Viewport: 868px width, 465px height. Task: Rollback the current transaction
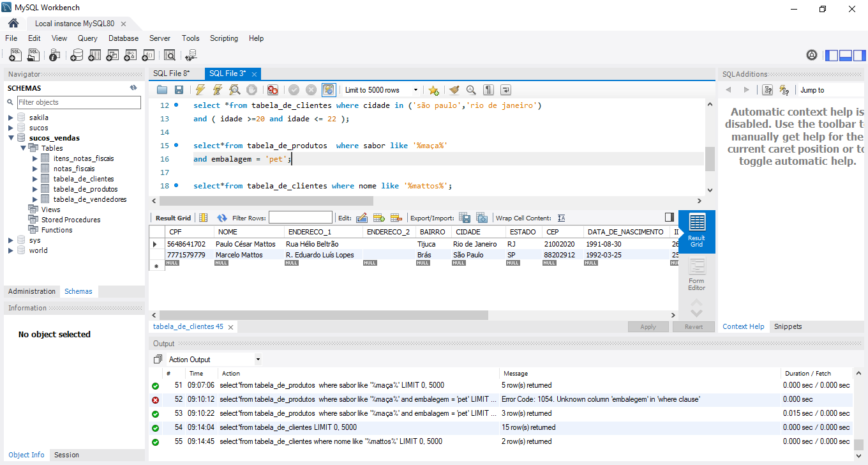[311, 90]
